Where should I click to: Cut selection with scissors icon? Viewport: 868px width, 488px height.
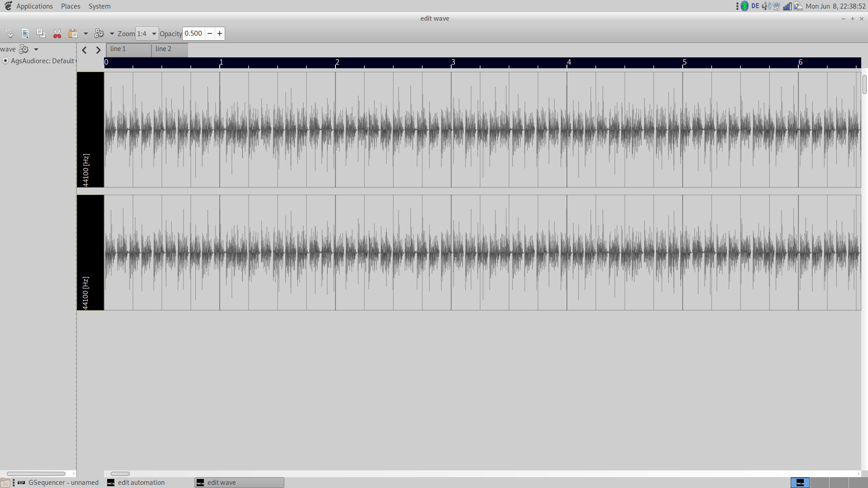(57, 33)
